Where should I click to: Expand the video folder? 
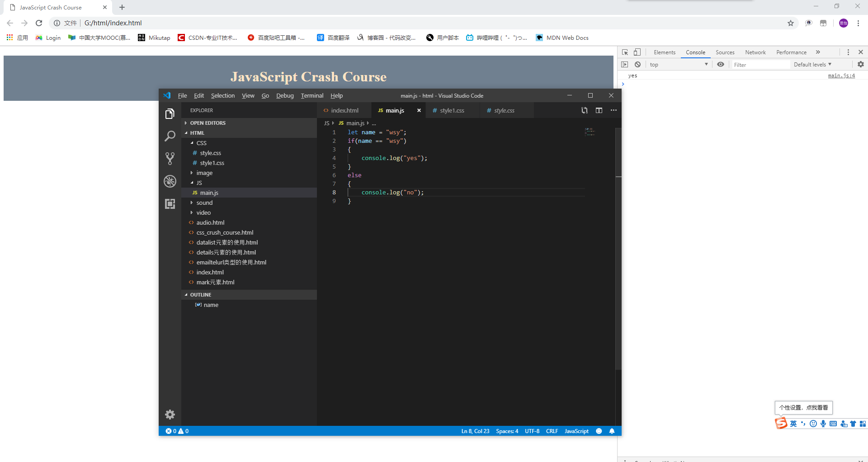click(249, 212)
